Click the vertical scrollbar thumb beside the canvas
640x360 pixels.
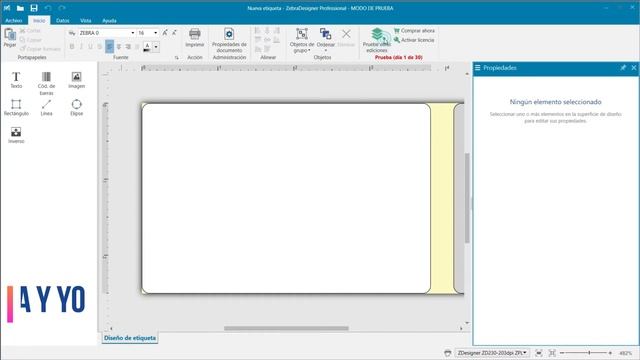pyautogui.click(x=467, y=198)
